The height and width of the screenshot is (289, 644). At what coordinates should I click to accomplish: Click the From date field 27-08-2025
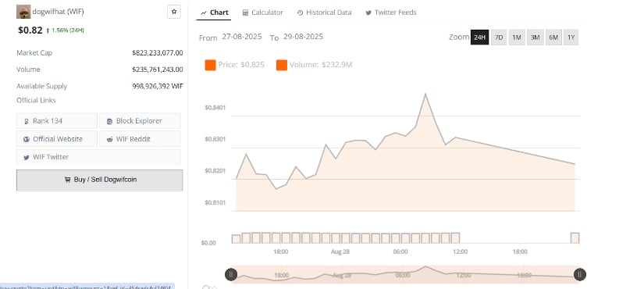click(242, 37)
